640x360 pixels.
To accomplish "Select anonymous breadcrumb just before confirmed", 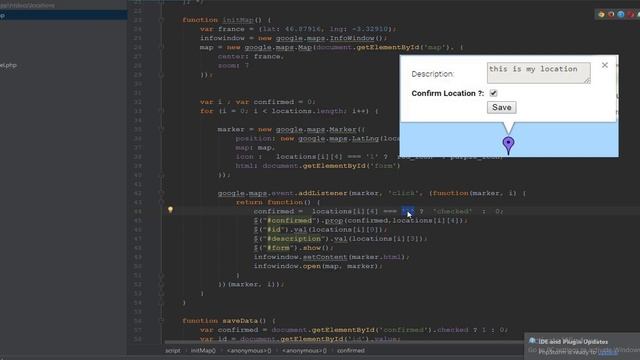I will 304,351.
